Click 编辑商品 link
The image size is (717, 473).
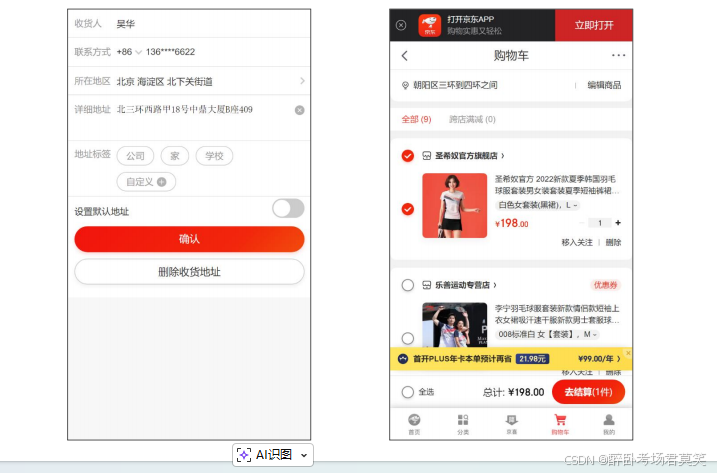(604, 85)
